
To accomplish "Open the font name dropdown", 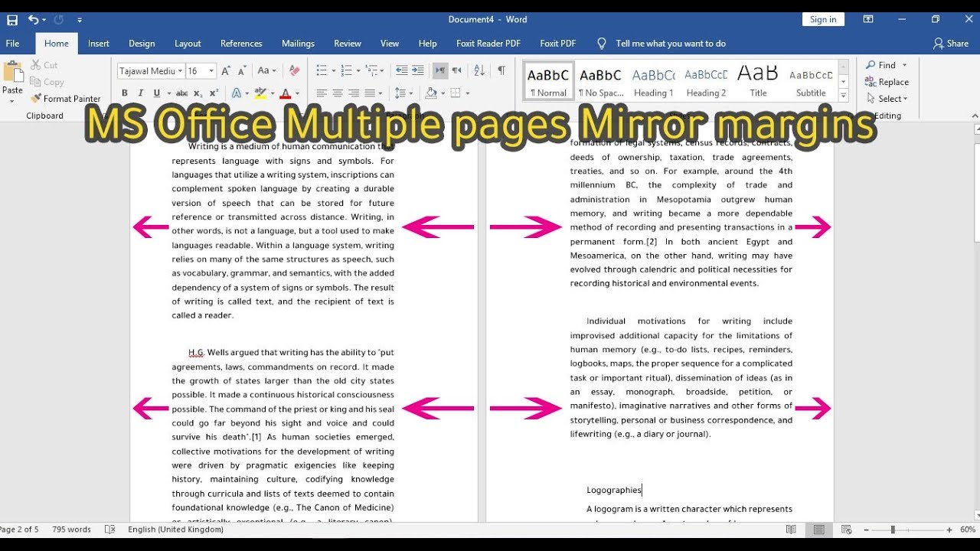I will point(181,71).
